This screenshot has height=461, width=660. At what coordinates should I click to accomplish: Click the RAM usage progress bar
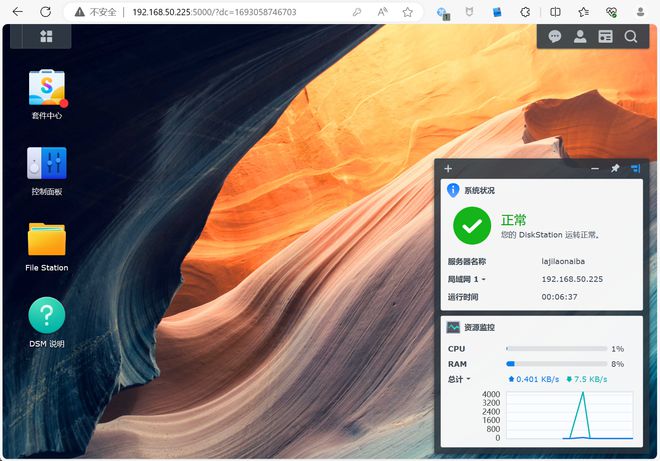(x=556, y=364)
